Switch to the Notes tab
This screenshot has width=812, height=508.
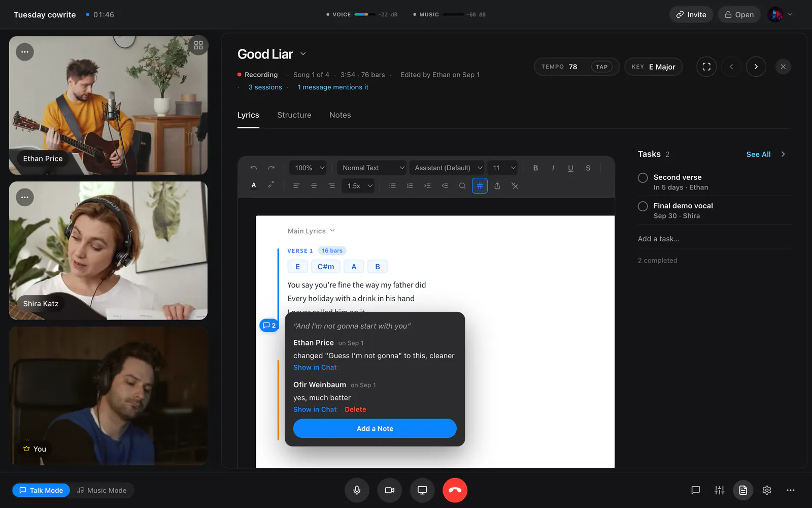coord(340,115)
